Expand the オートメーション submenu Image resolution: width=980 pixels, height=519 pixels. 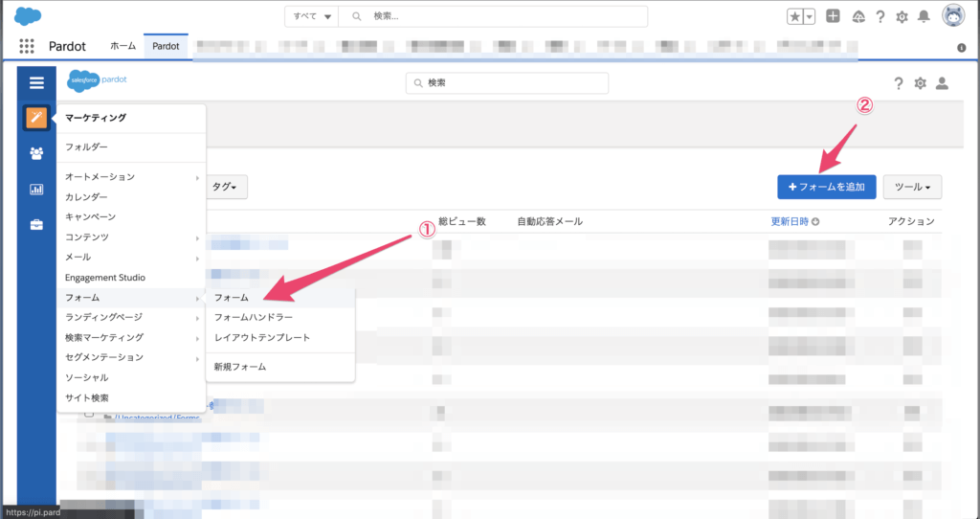[131, 177]
